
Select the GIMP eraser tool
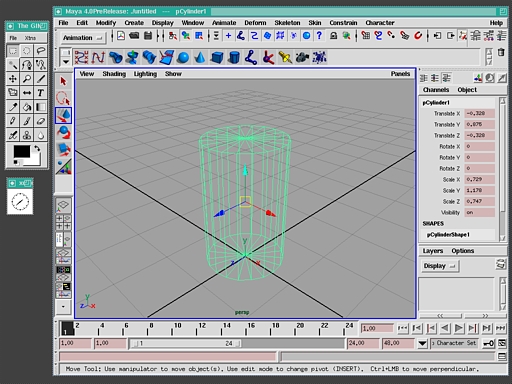pos(41,121)
